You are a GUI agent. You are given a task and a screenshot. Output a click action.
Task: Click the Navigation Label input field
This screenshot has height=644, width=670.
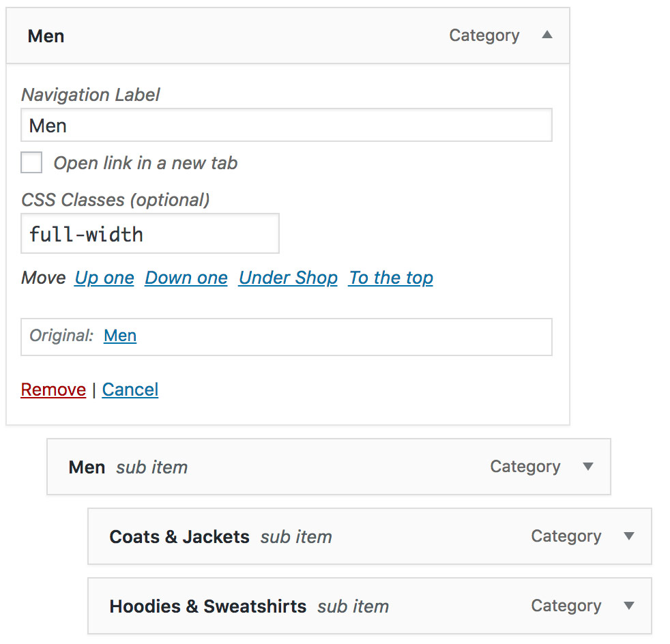tap(287, 126)
